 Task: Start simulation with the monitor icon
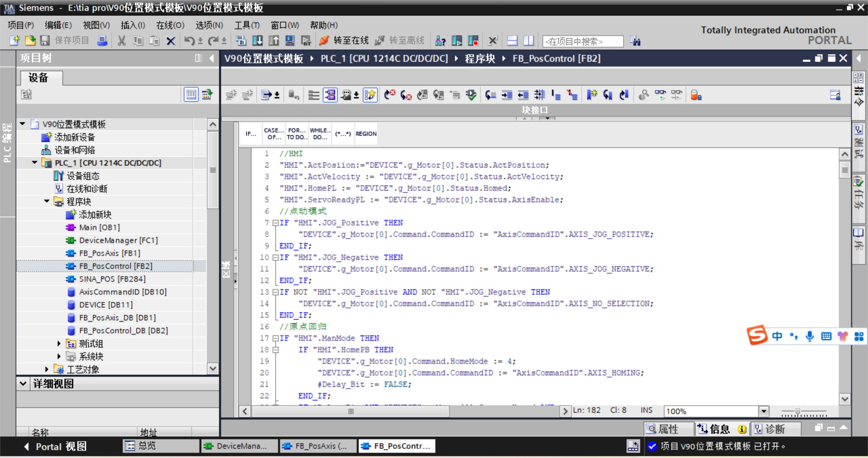290,41
